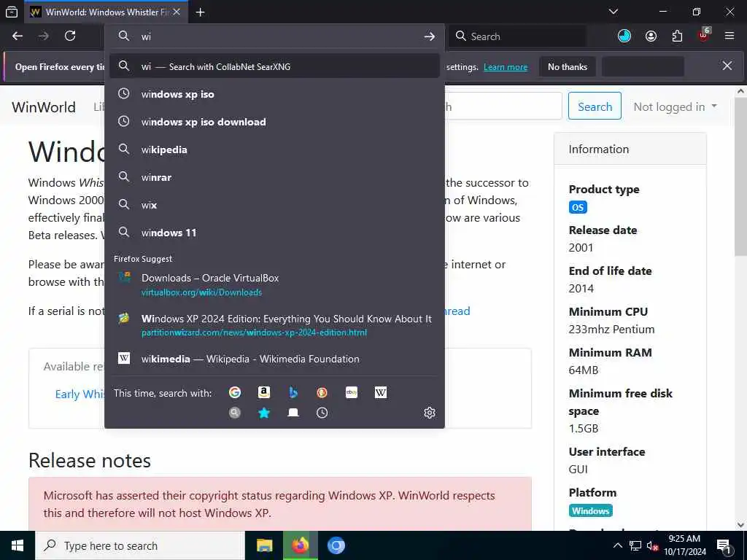Screen dimensions: 747x560
Task: Choose the winrar search suggestion
Action: coord(274,177)
